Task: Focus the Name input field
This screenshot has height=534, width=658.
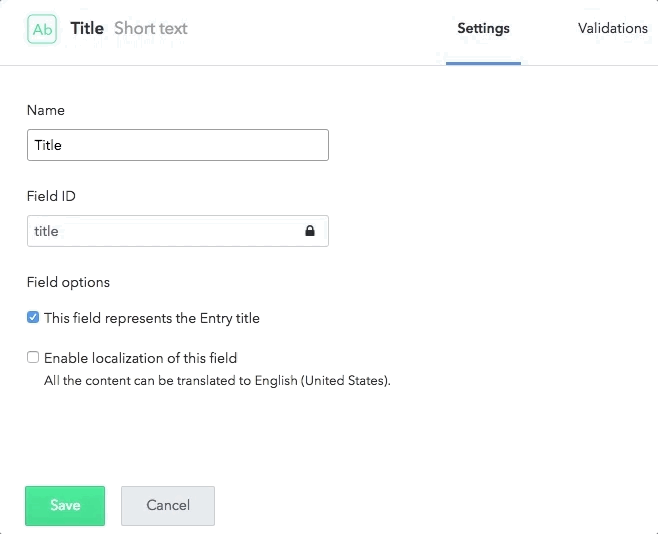Action: point(177,145)
